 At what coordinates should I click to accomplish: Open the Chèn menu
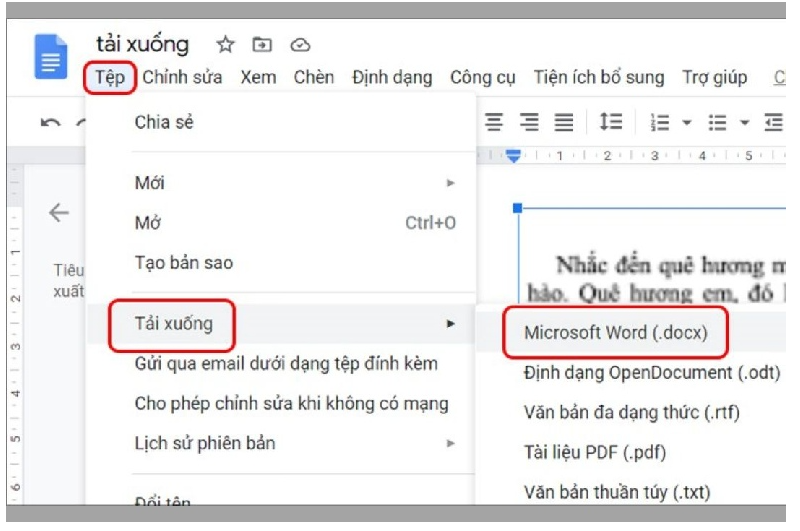coord(313,78)
